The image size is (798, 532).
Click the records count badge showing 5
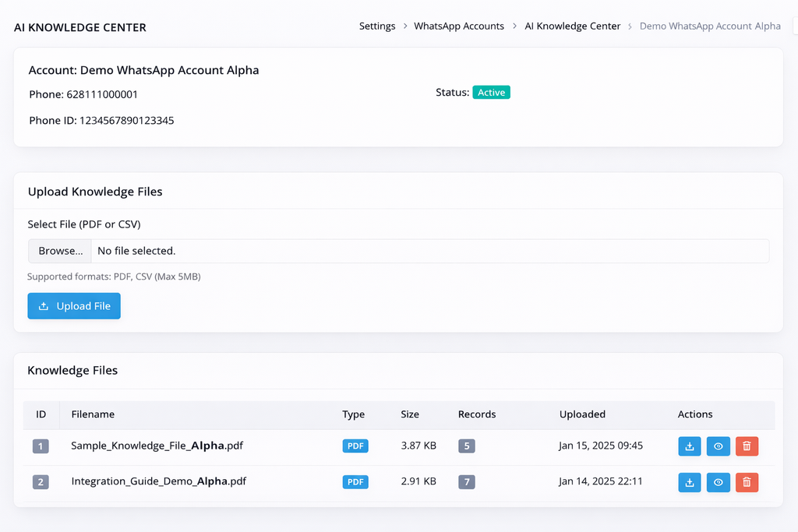tap(466, 446)
